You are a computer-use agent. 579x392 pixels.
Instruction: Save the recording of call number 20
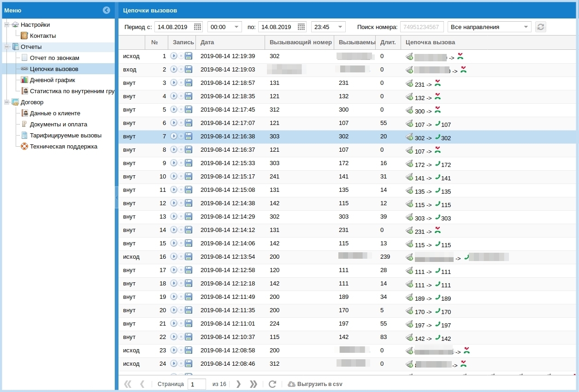click(189, 310)
